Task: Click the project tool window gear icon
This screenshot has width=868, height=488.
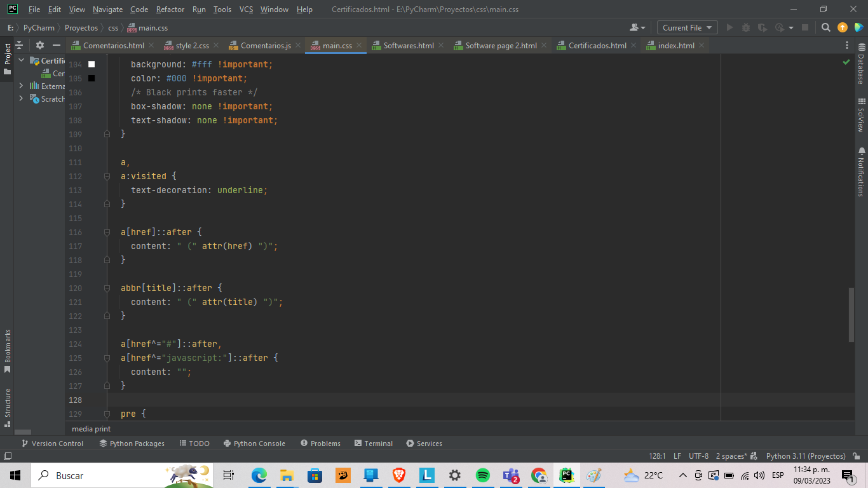Action: (x=39, y=45)
